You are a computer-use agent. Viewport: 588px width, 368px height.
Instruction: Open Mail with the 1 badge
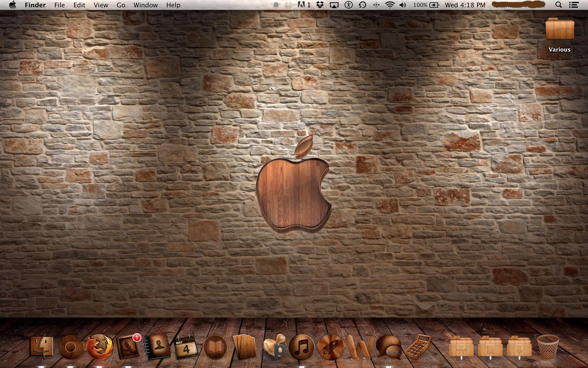(x=128, y=347)
